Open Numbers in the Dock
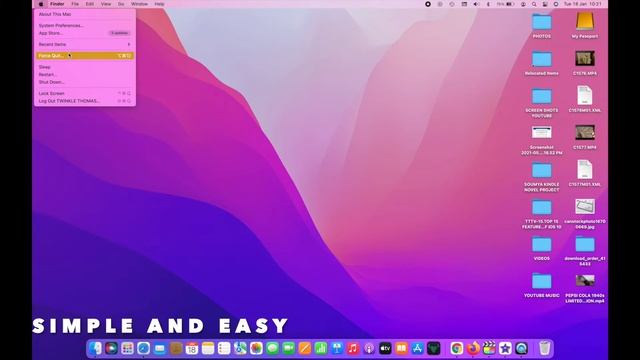This screenshot has height=360, width=640. [321, 348]
